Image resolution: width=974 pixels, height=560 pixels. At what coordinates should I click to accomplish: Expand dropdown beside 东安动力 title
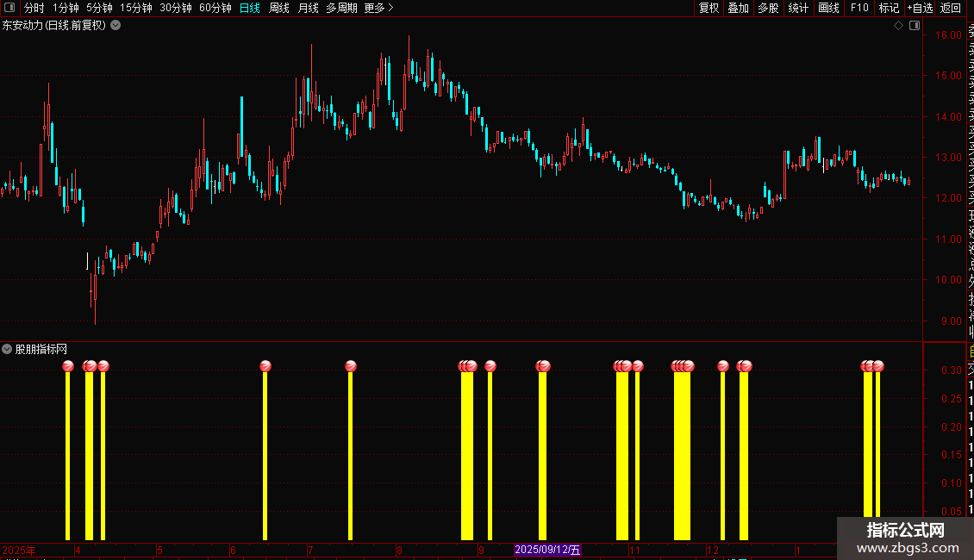click(x=116, y=26)
